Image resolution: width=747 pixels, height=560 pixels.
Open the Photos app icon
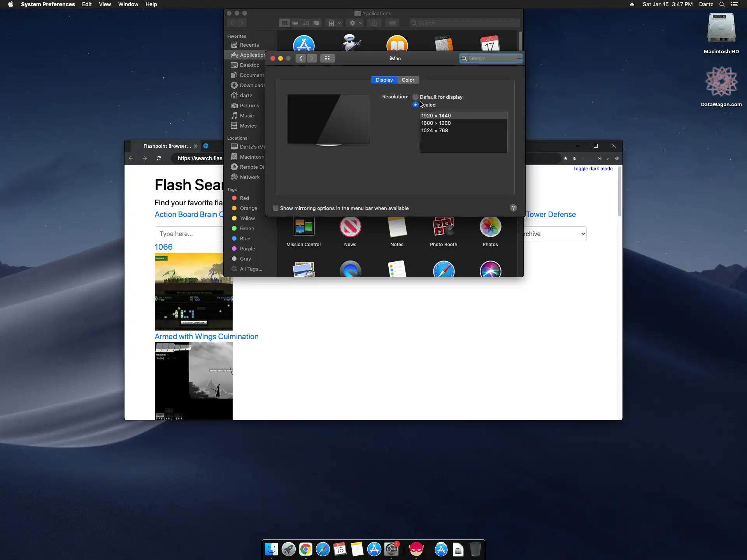(x=490, y=227)
